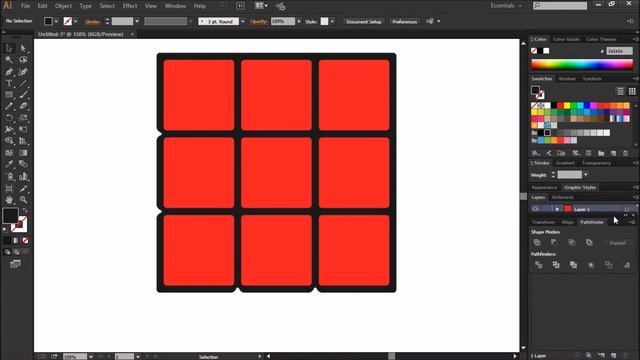Select the Eyedropper tool

pyautogui.click(x=9, y=164)
